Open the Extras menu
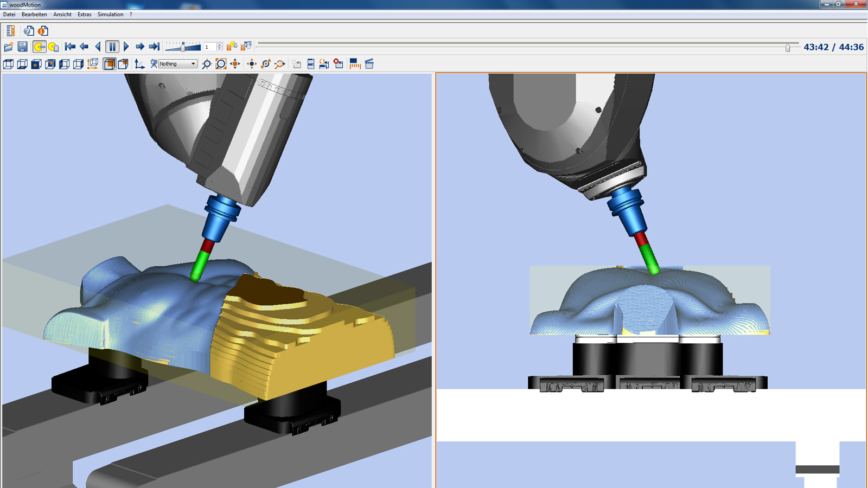The width and height of the screenshot is (868, 488). pos(84,15)
